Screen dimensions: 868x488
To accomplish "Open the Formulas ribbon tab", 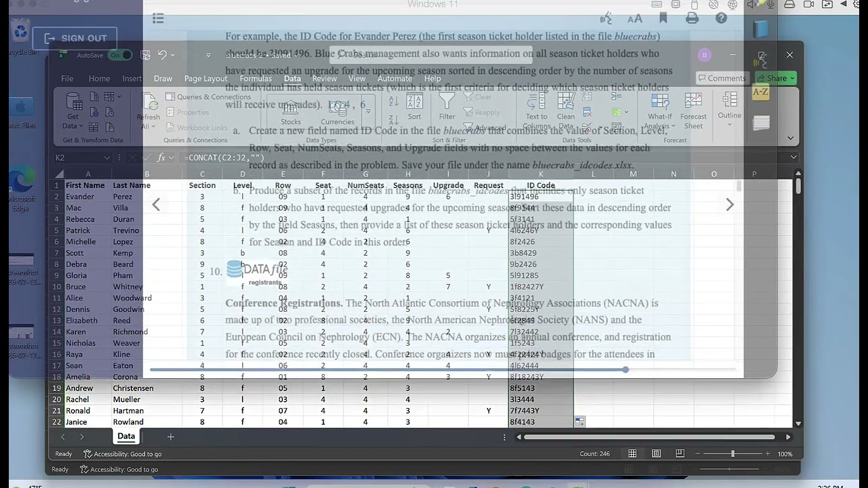I will click(x=256, y=79).
